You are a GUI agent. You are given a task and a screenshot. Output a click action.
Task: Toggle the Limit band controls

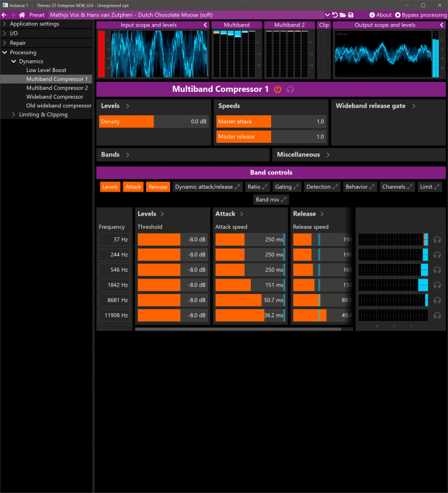click(x=430, y=187)
